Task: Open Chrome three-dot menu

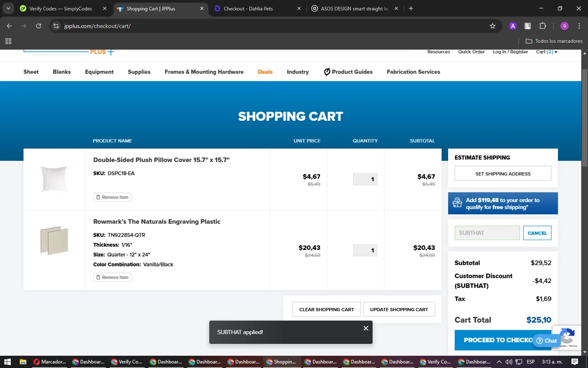Action: tap(579, 26)
